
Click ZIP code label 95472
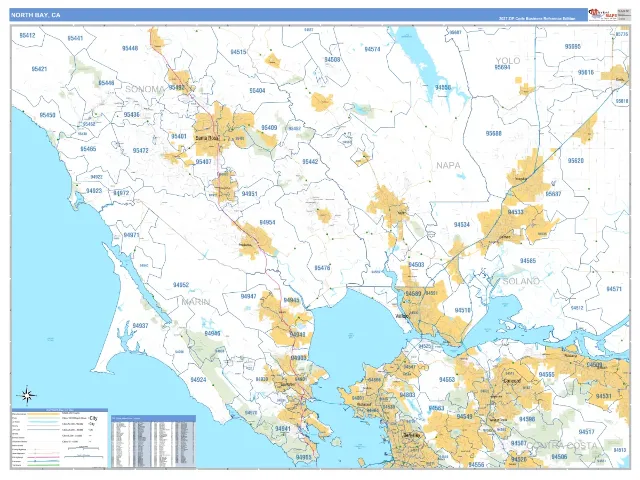pyautogui.click(x=141, y=151)
